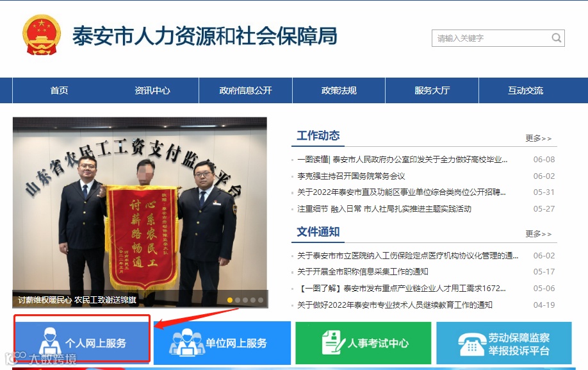
Task: Click the national emblem logo
Action: pos(41,35)
